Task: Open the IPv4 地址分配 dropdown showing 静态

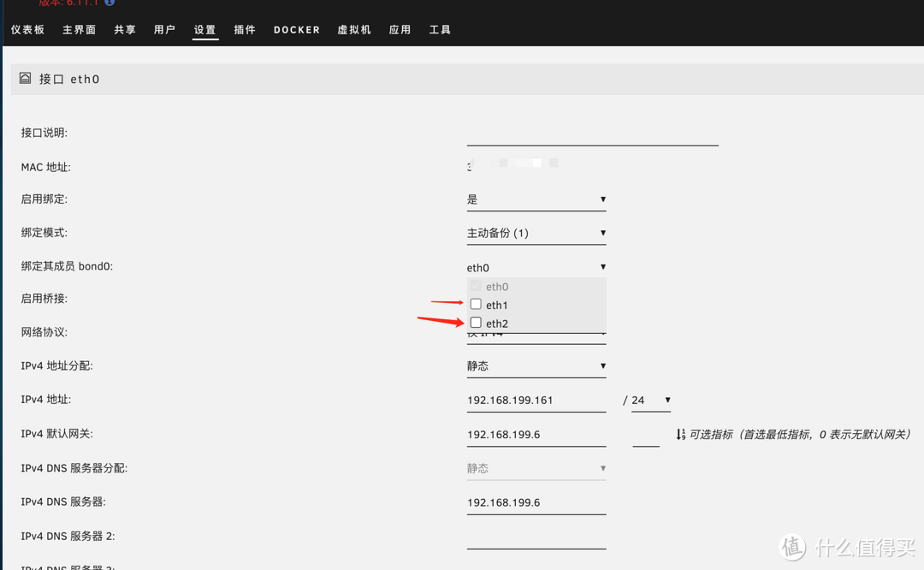Action: click(536, 365)
